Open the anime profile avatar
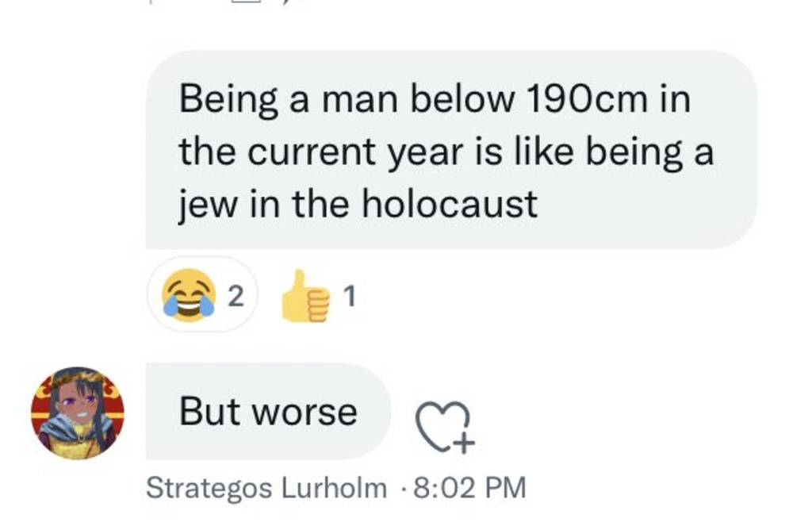812x522 pixels. pos(78,413)
